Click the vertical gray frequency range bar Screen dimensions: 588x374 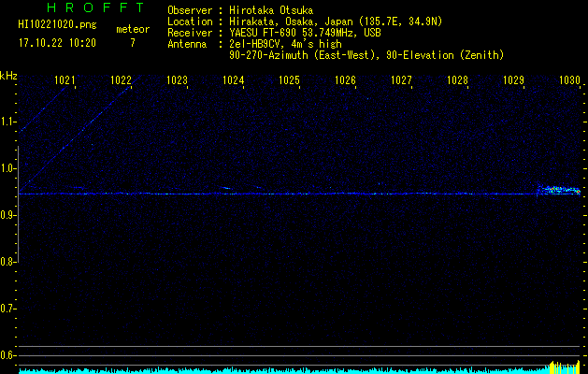click(19, 205)
